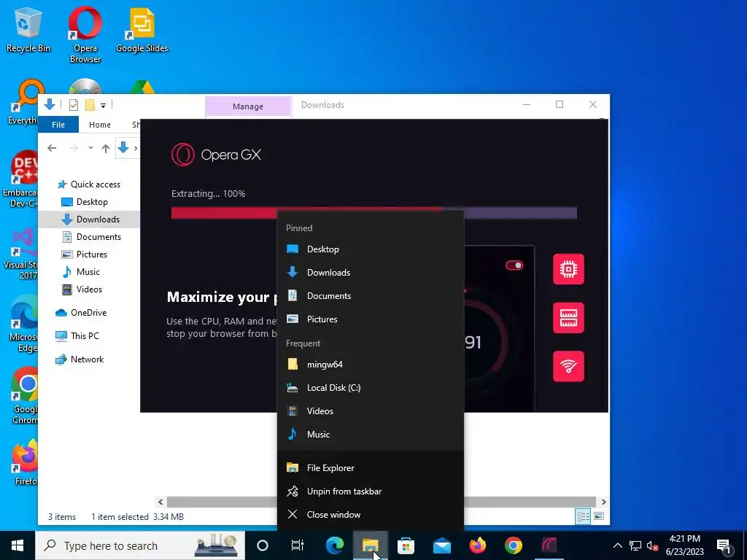Open Desktop from pinned jump list

[x=370, y=249]
